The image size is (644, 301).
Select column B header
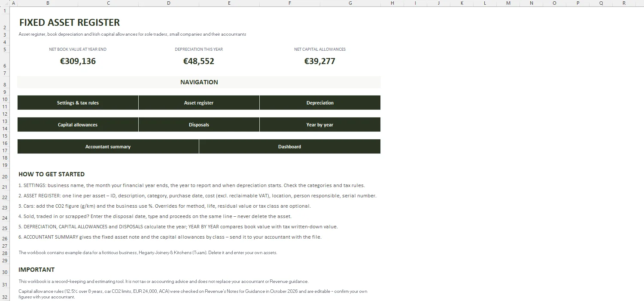pyautogui.click(x=48, y=3)
